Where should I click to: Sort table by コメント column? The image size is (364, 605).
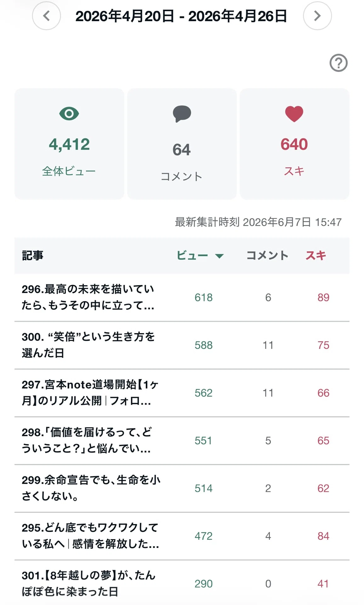267,256
